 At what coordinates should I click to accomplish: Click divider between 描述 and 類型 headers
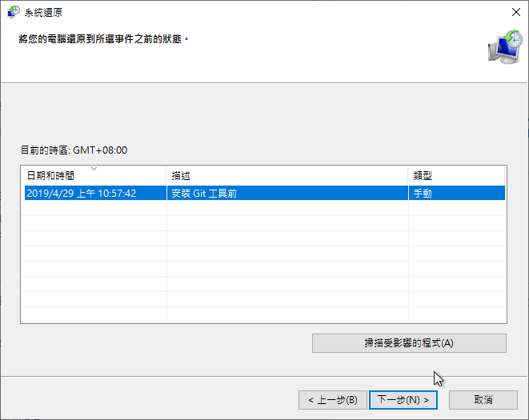[408, 176]
